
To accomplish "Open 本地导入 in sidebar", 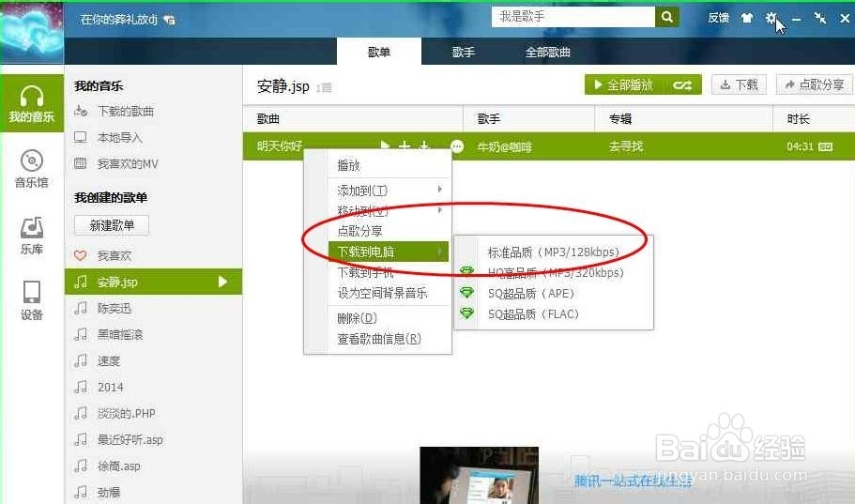I will pyautogui.click(x=120, y=137).
